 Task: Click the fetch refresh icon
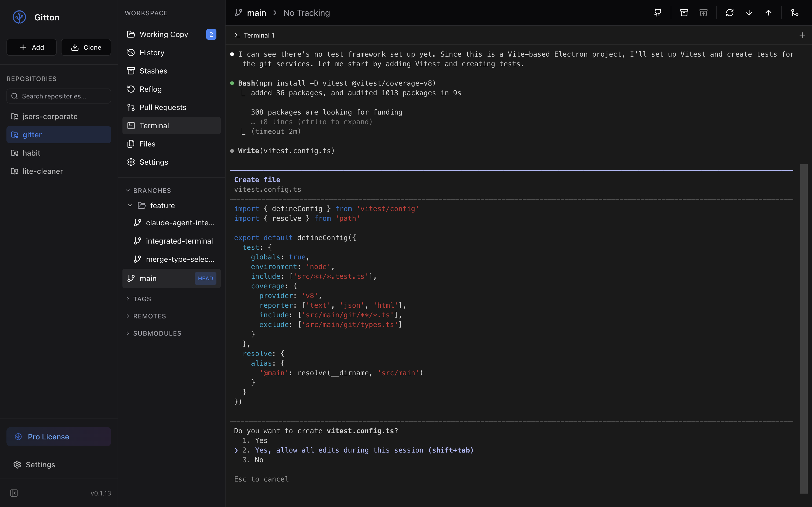[x=730, y=13]
